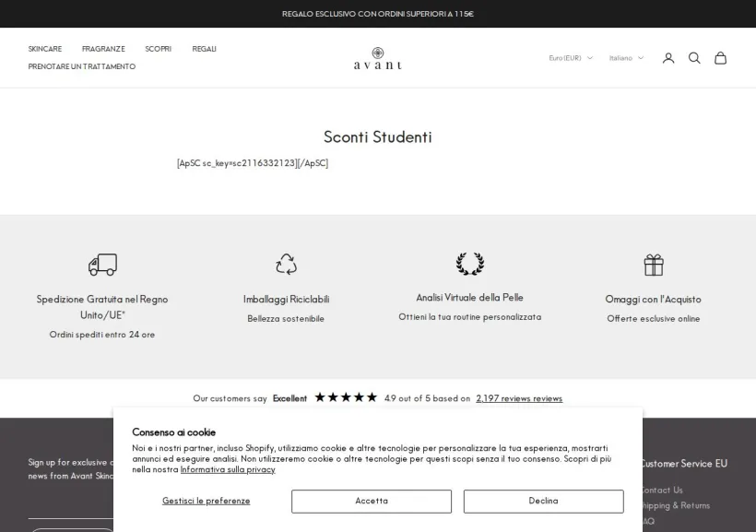Click the top banner REGALO ESCLUSIVO announcement
The height and width of the screenshot is (532, 756).
(377, 14)
